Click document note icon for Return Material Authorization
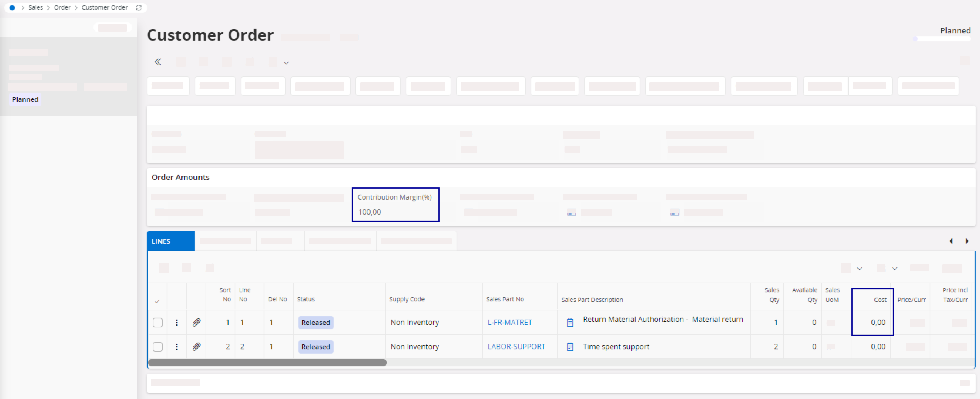Screen dimensions: 980x399 click(570, 323)
